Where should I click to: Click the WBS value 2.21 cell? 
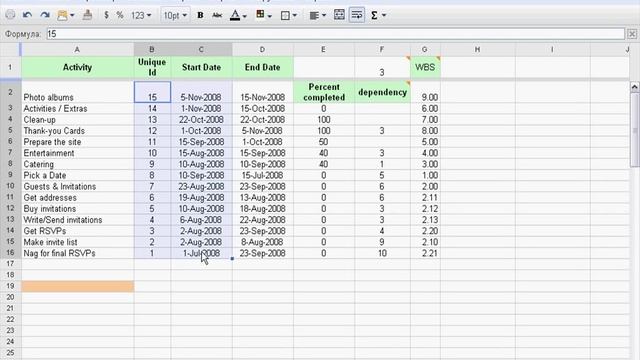(425, 253)
